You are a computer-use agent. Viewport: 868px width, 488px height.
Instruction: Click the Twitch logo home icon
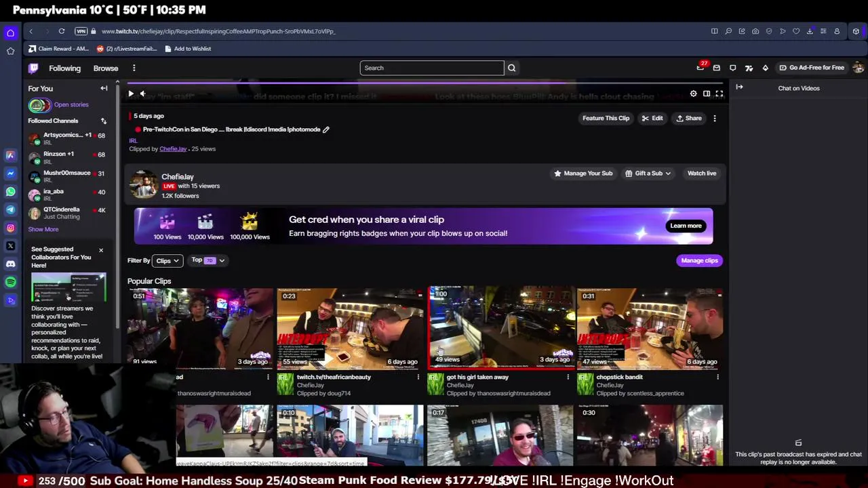click(33, 68)
